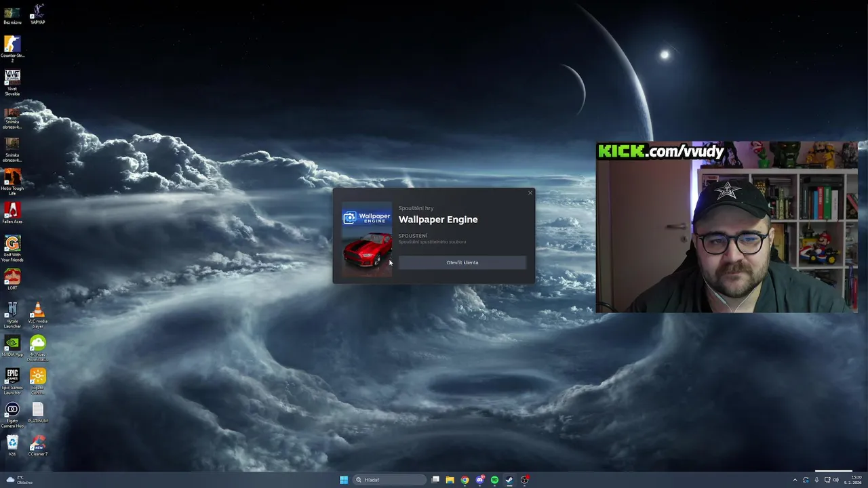868x488 pixels.
Task: Click the Hľadať taskbar search box
Action: click(x=390, y=480)
